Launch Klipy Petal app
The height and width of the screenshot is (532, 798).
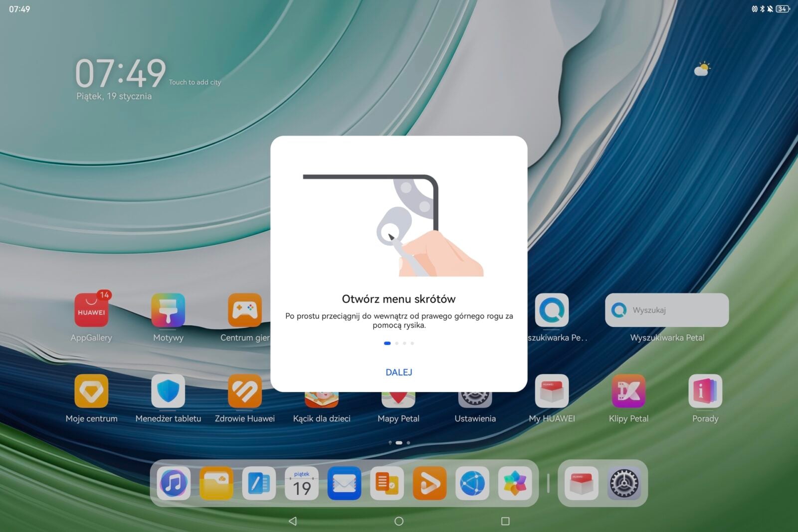(x=628, y=391)
